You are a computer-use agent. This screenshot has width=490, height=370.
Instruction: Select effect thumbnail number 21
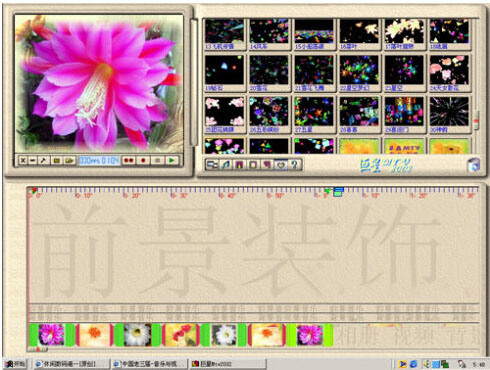pyautogui.click(x=314, y=73)
